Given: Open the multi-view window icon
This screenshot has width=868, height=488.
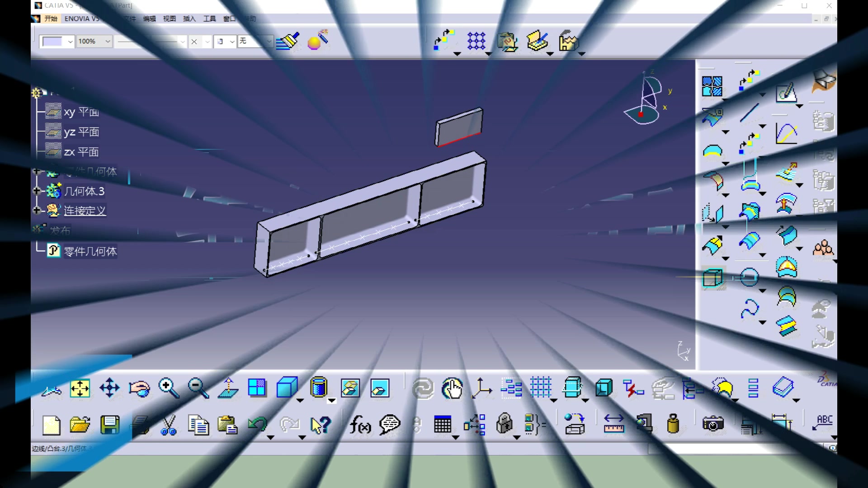Looking at the screenshot, I should 257,388.
